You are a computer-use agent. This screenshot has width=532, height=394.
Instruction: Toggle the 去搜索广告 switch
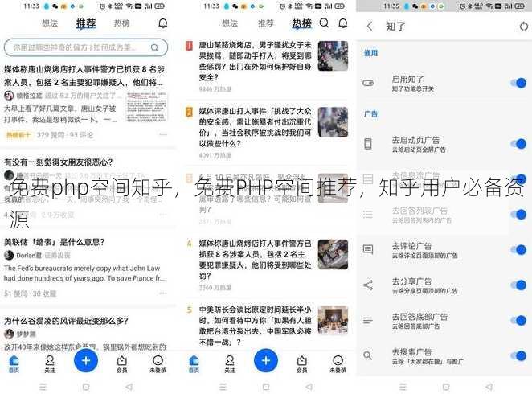pos(518,355)
